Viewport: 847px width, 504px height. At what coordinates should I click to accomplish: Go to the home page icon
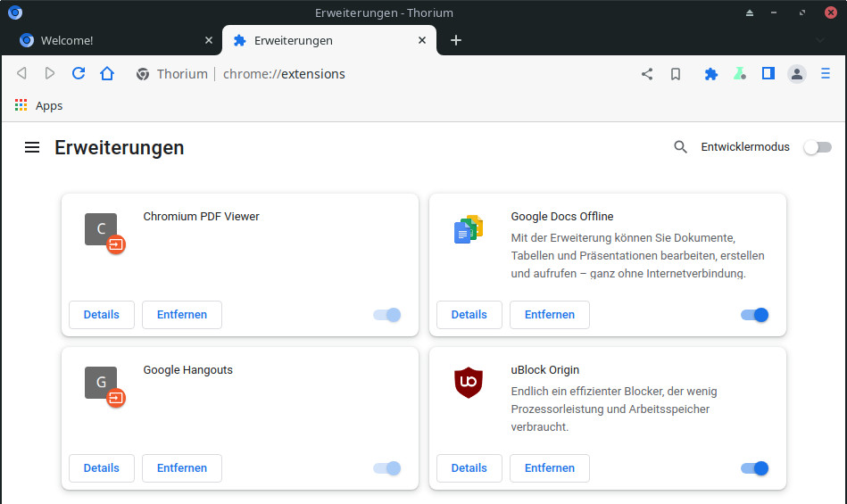coord(107,73)
